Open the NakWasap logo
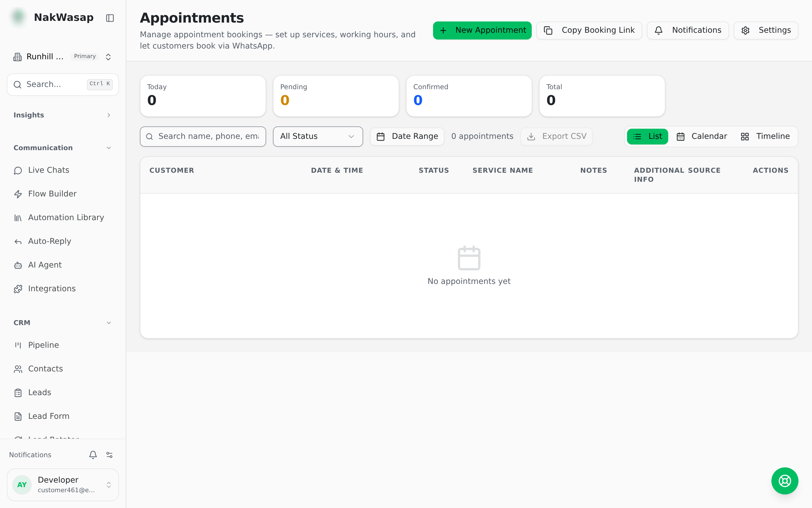812x508 pixels. pyautogui.click(x=18, y=17)
